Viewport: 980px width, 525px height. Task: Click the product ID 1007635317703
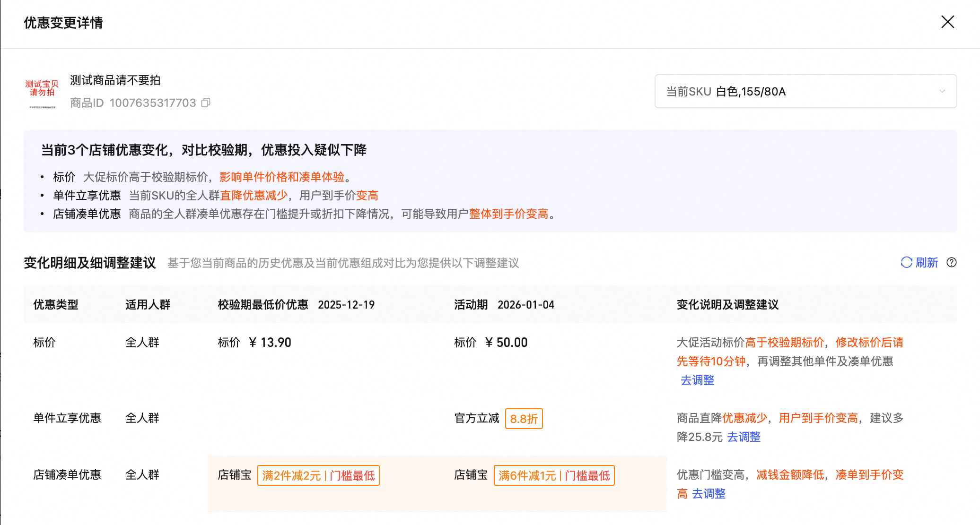(x=152, y=103)
